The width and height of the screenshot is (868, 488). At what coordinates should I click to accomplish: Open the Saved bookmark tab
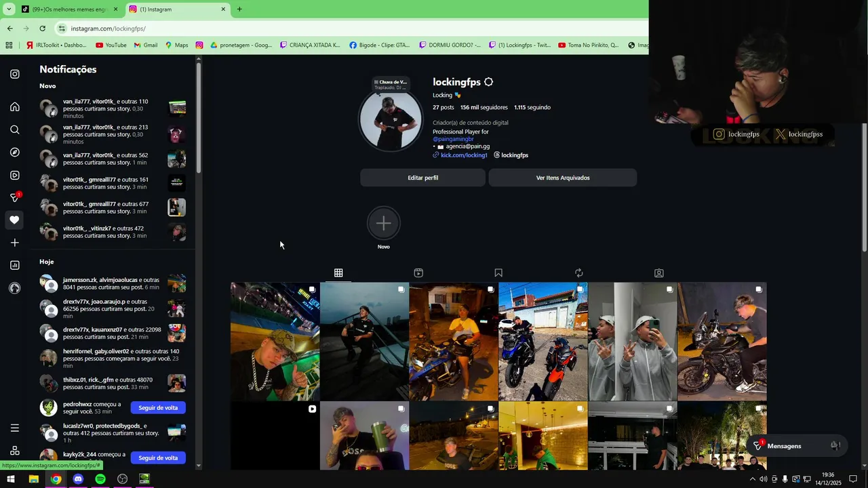498,272
